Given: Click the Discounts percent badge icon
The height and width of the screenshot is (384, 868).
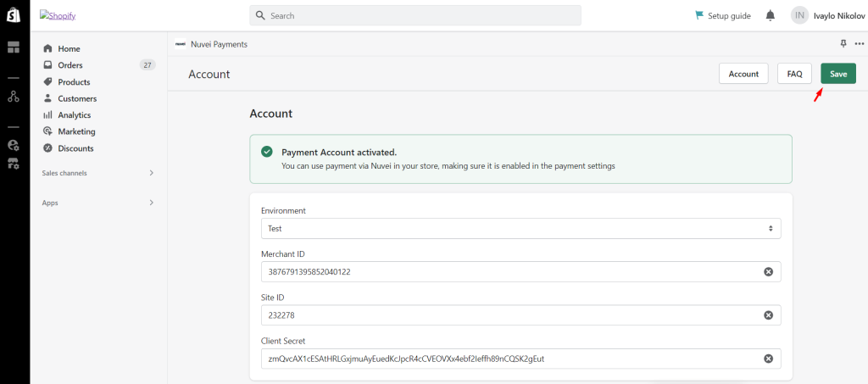Looking at the screenshot, I should coord(48,148).
